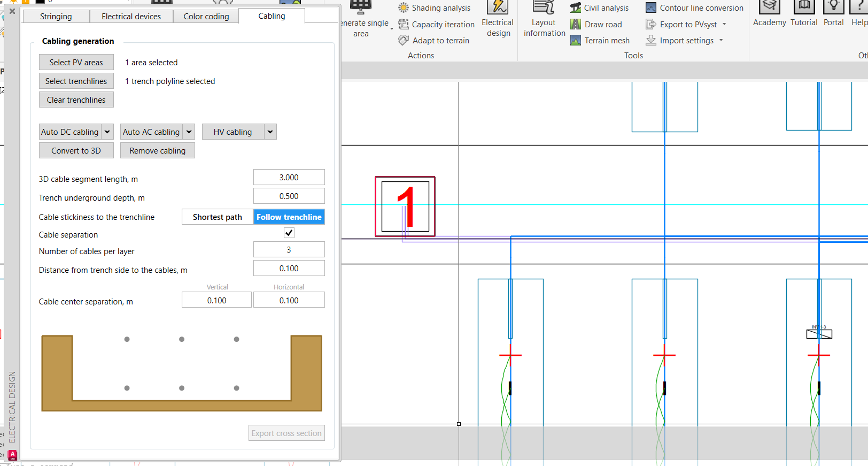Click the Export to PVsyst icon

[651, 24]
